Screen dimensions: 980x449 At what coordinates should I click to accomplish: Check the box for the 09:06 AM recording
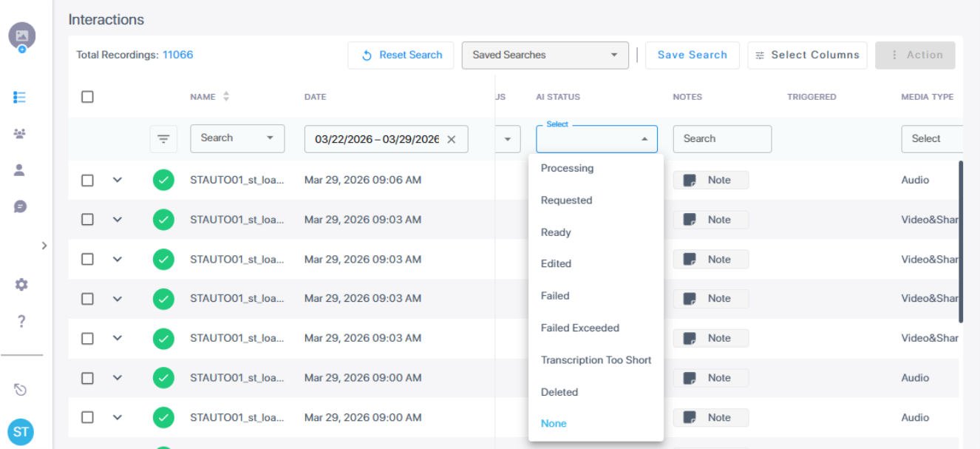click(87, 180)
